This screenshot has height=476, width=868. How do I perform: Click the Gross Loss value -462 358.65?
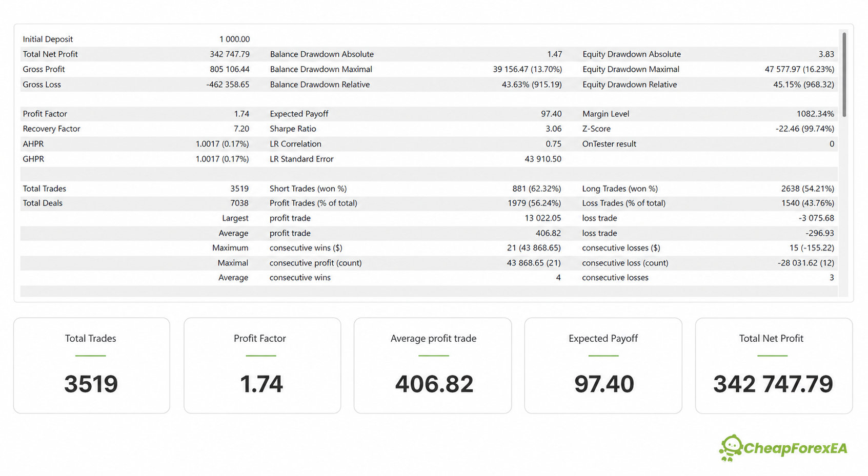tap(228, 85)
